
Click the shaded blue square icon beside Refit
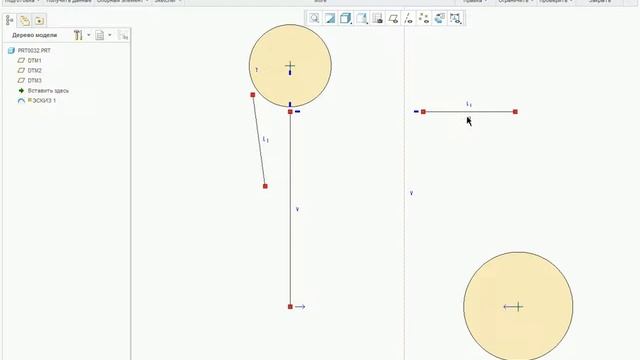(330, 18)
